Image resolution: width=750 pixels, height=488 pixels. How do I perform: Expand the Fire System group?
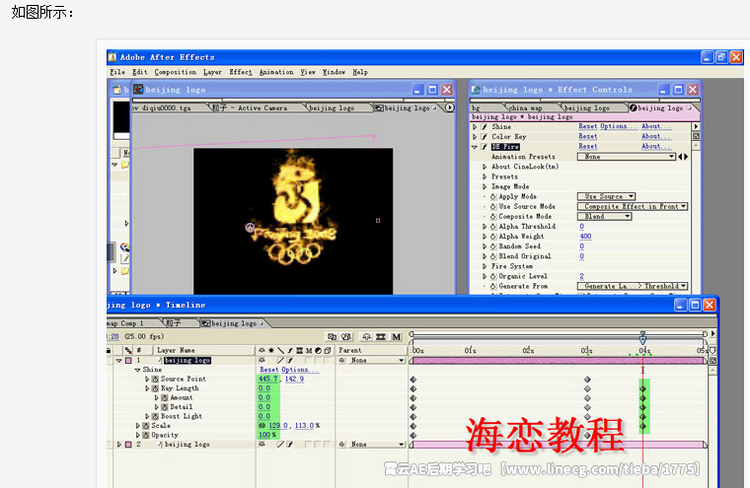point(485,266)
